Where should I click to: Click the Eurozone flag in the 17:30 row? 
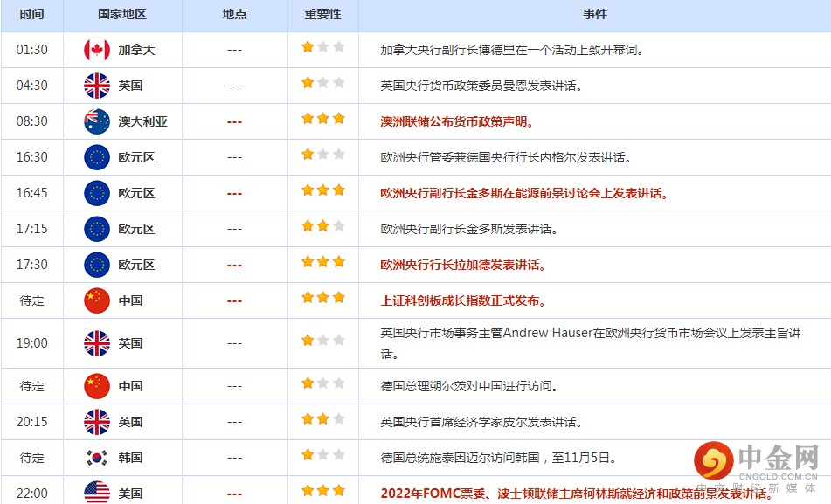[96, 265]
